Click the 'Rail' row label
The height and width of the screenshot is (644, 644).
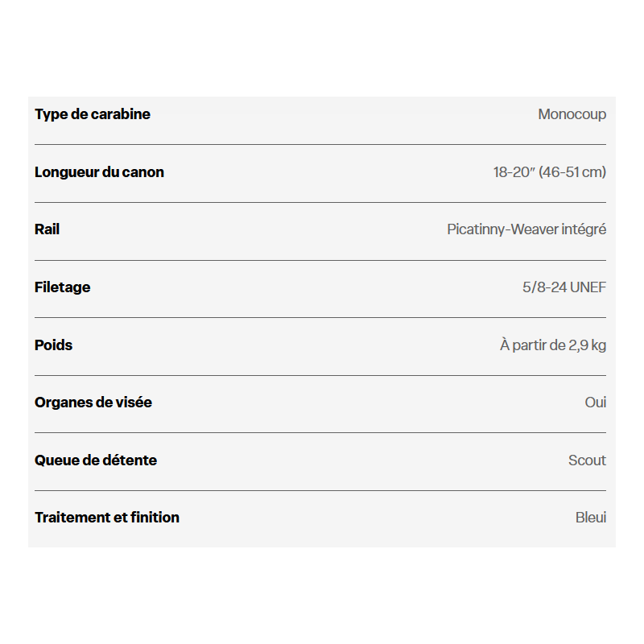click(47, 229)
